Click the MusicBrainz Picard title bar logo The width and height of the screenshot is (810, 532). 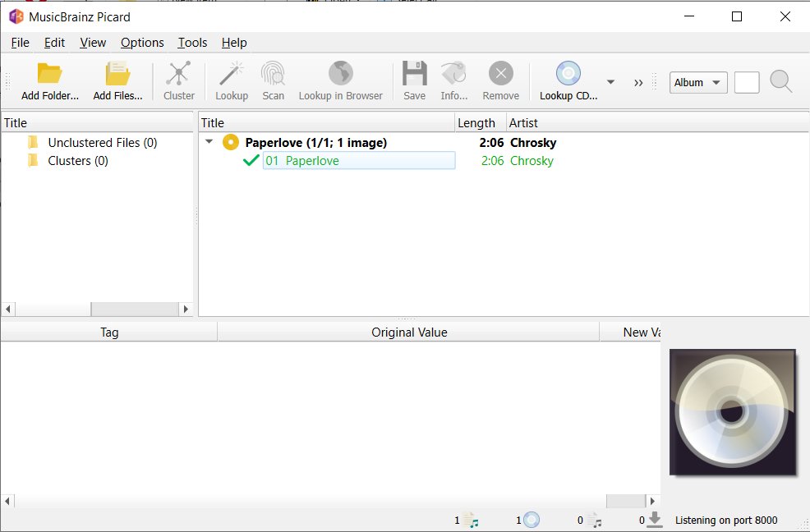[16, 16]
